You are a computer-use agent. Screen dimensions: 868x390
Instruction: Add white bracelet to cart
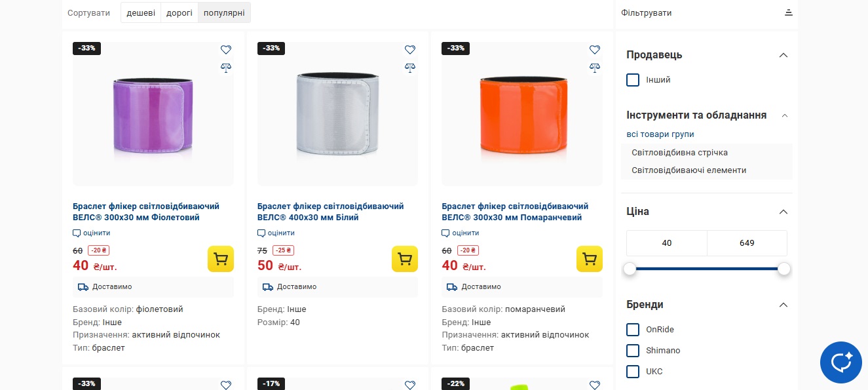click(405, 259)
